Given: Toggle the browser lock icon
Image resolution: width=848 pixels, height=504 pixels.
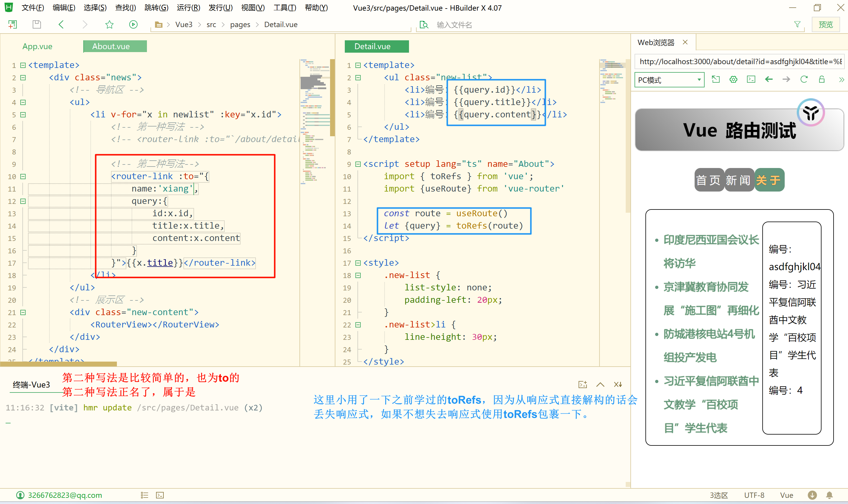Looking at the screenshot, I should tap(821, 79).
